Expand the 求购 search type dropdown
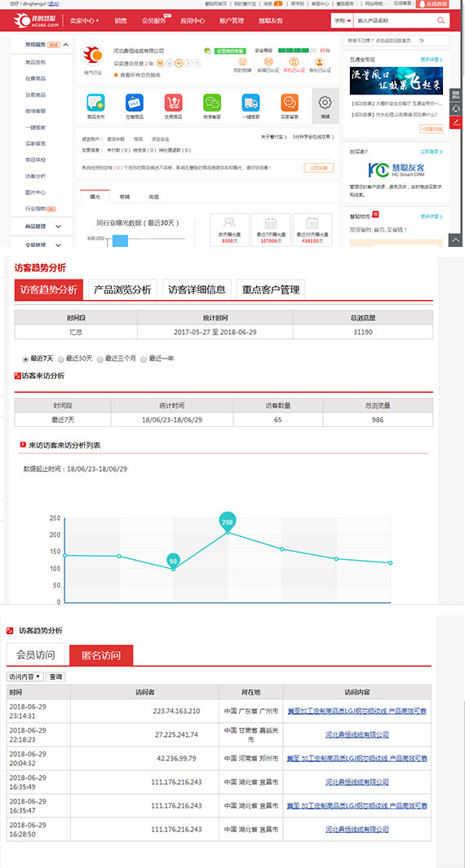The width and height of the screenshot is (465, 868). click(x=342, y=20)
